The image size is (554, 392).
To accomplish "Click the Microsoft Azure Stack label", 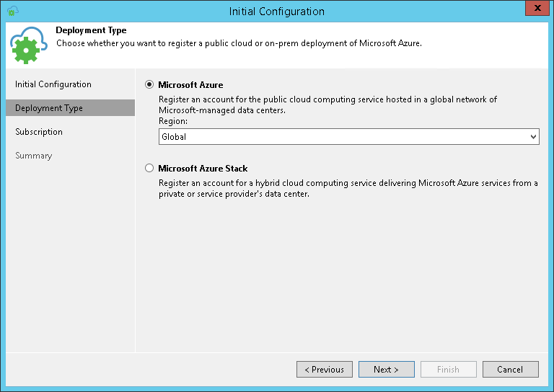I will pos(203,168).
